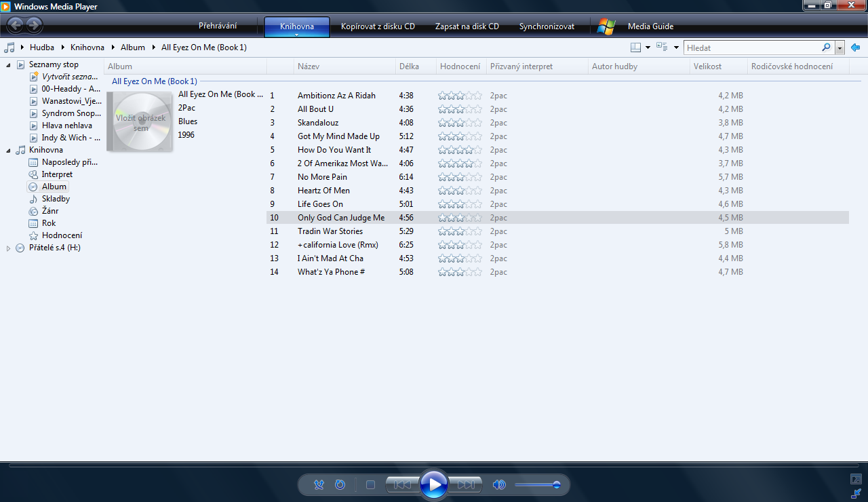The width and height of the screenshot is (868, 502).
Task: Click the search magnifier icon
Action: click(826, 47)
